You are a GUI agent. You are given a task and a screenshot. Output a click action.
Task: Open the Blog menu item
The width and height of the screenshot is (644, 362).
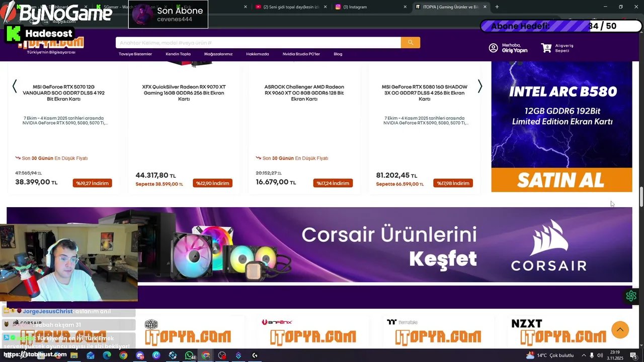click(x=338, y=54)
